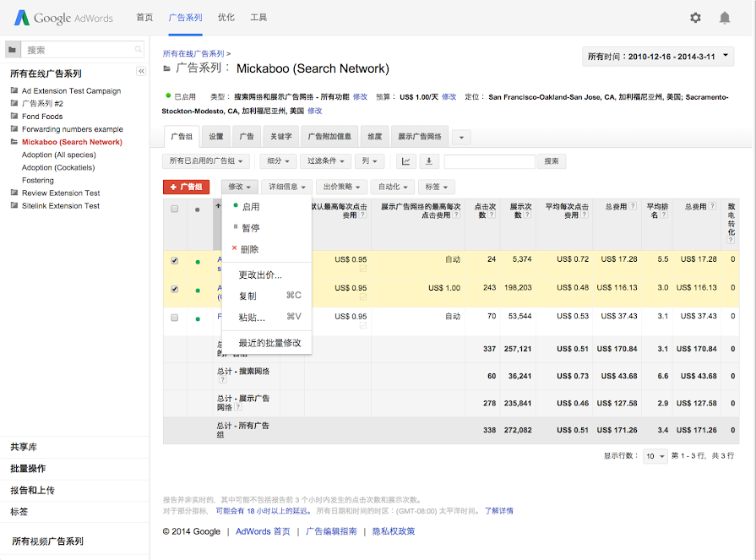The image size is (756, 560).
Task: Switch to the 关键字 tab
Action: 280,136
